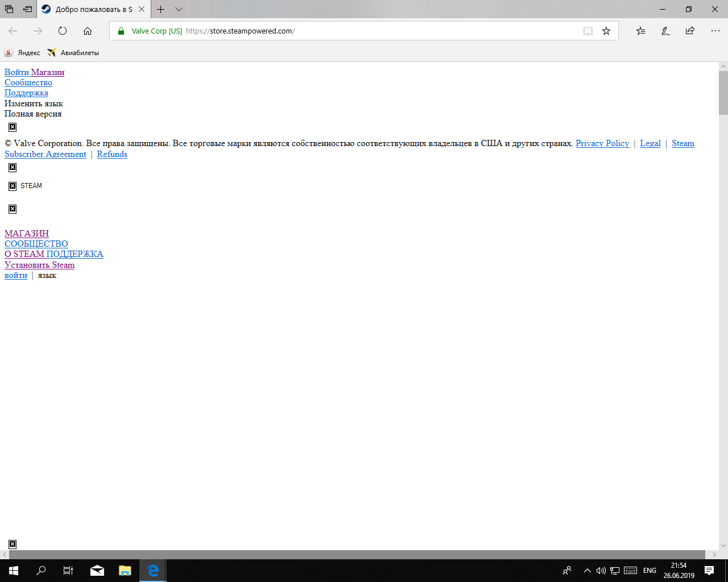Open the tabs you've set aside icon
Viewport: 728px width, 582px height.
point(9,9)
